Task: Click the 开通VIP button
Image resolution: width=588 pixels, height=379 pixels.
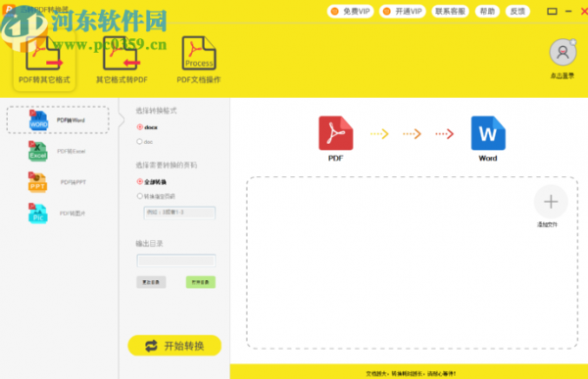Action: pos(403,11)
